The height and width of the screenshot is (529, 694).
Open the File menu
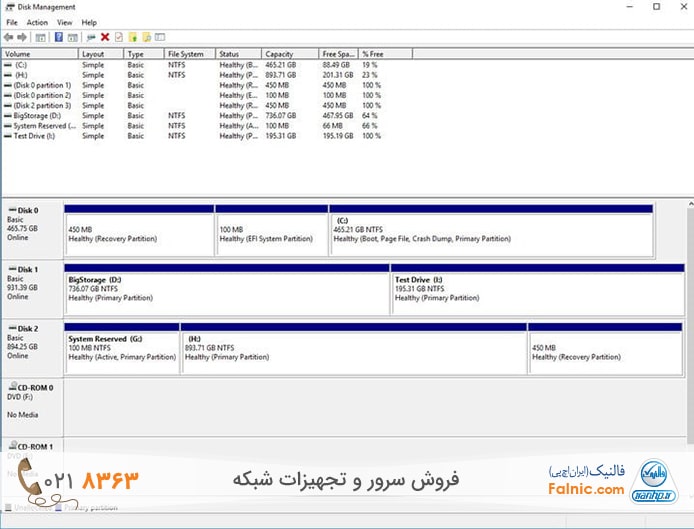(x=11, y=22)
